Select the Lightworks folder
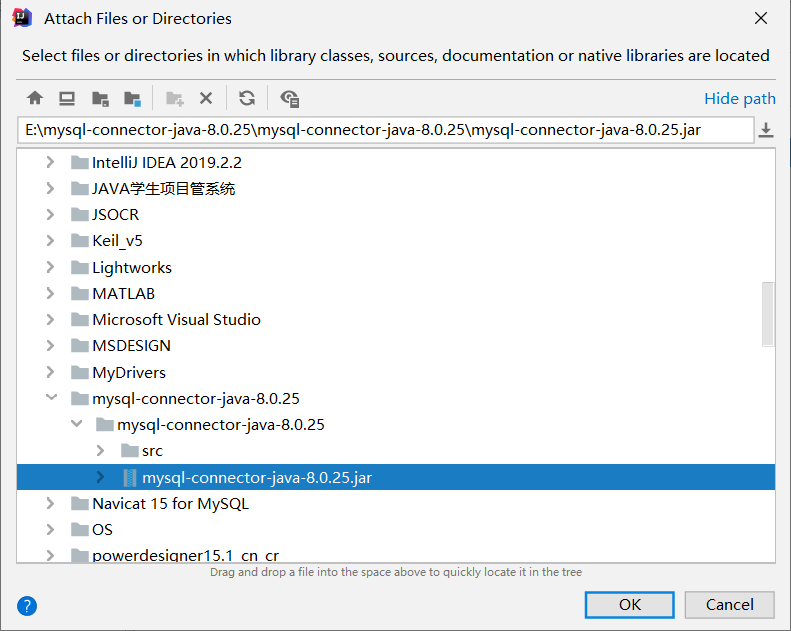This screenshot has width=791, height=631. pyautogui.click(x=132, y=267)
